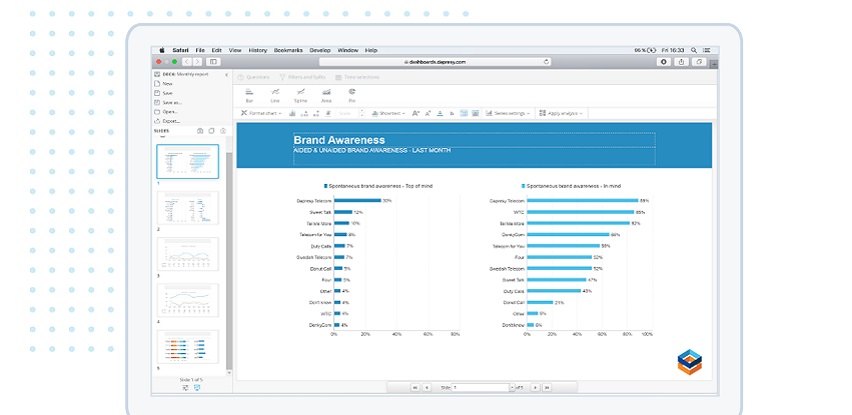The image size is (852, 415).
Task: Toggle the layout icon before Series settings
Action: 475,113
